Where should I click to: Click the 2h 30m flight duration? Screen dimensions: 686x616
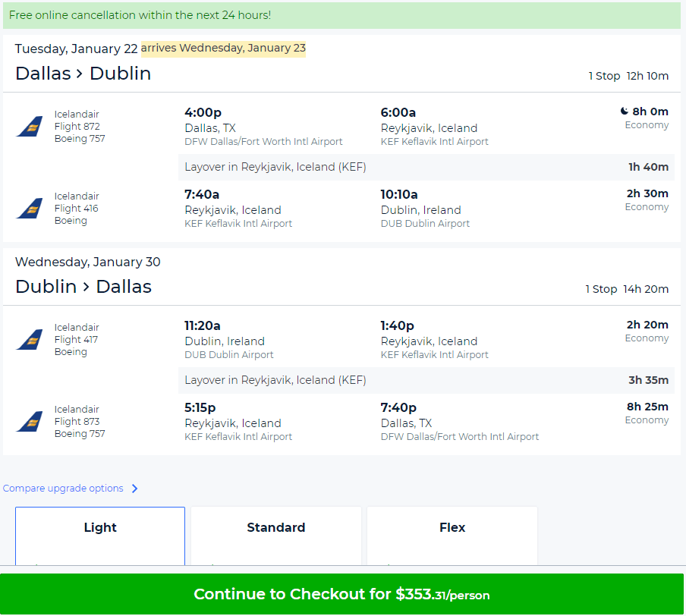[x=647, y=193]
